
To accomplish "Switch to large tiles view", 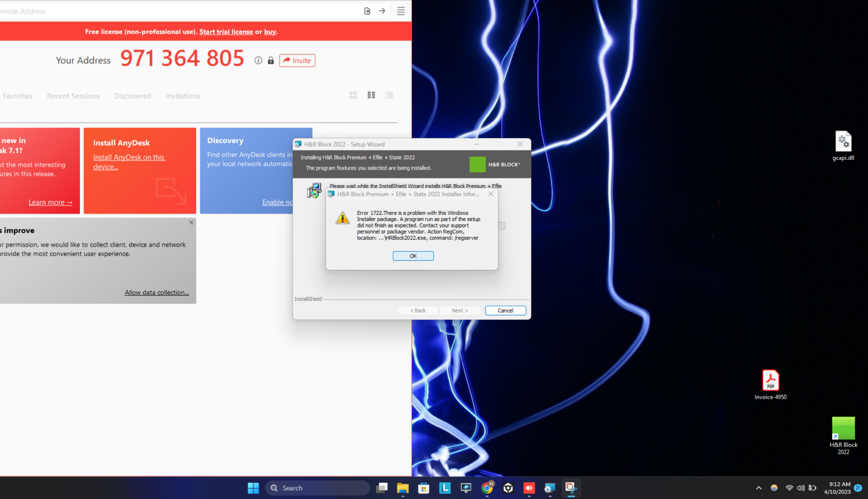I will point(353,96).
